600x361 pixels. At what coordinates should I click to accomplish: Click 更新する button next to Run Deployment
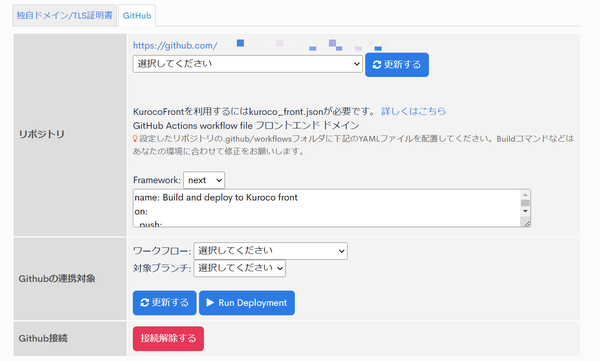(x=165, y=303)
